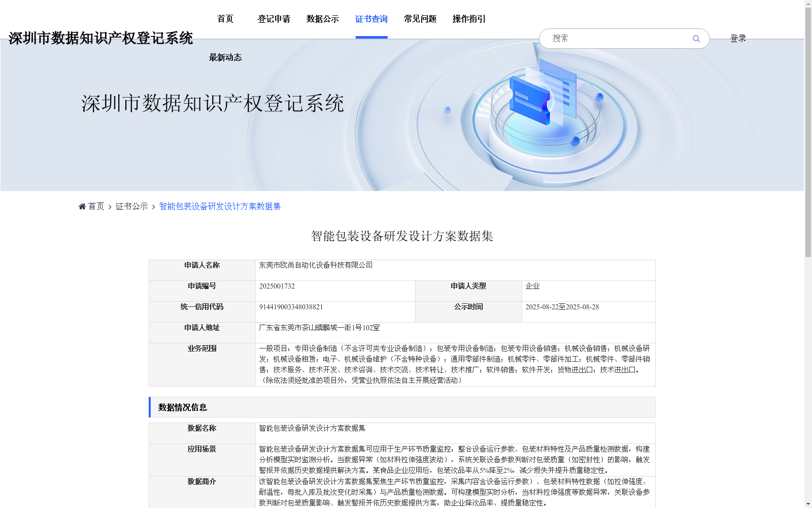Click the scrollbar down arrow
The image size is (812, 508).
pyautogui.click(x=808, y=504)
